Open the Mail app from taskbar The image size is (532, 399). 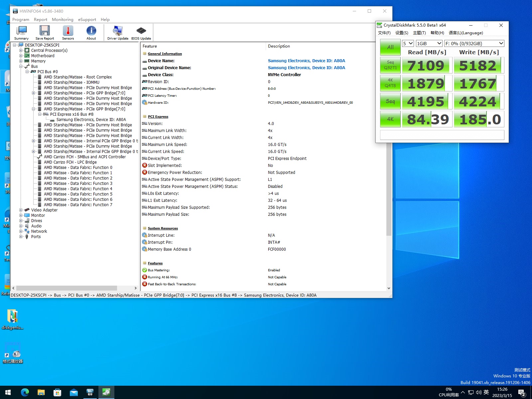click(x=73, y=393)
